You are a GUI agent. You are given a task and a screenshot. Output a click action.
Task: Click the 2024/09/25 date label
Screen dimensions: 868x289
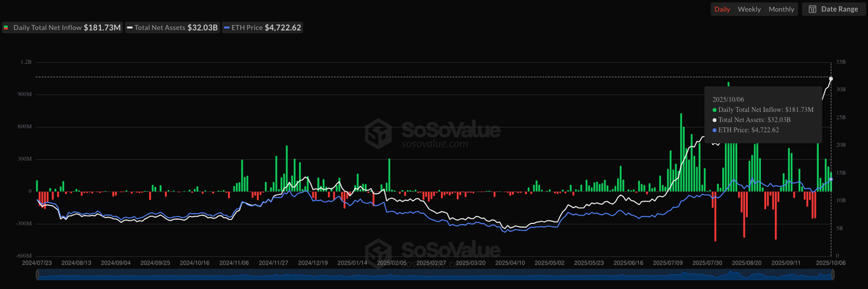155,262
